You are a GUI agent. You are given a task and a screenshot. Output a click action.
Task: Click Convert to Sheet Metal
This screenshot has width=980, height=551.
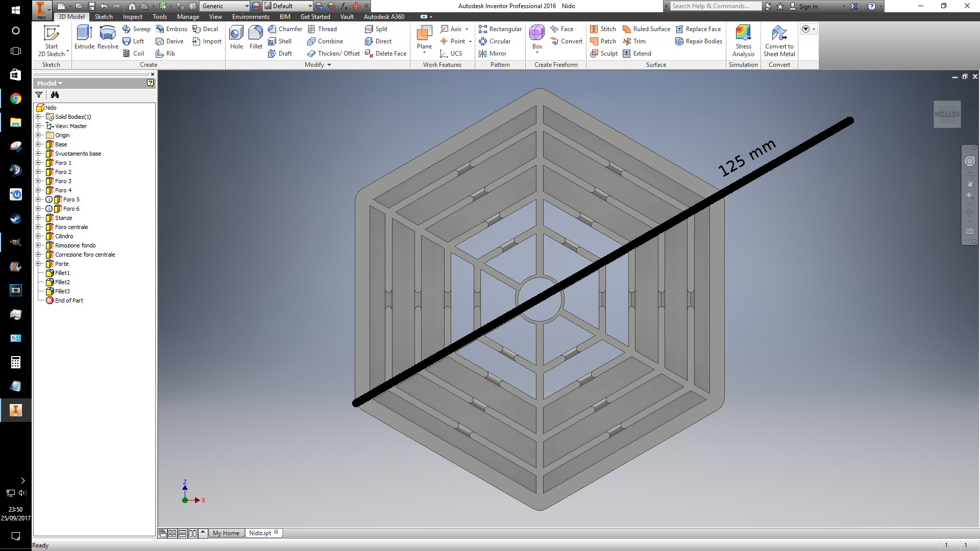coord(779,41)
